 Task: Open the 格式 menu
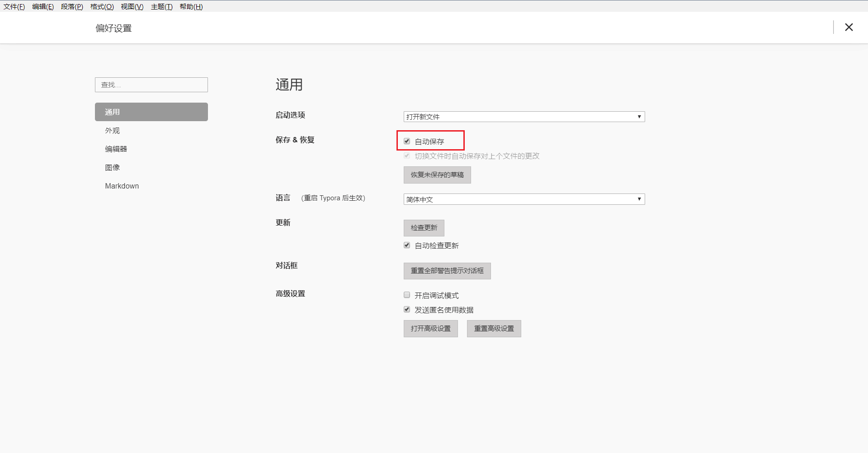[102, 7]
